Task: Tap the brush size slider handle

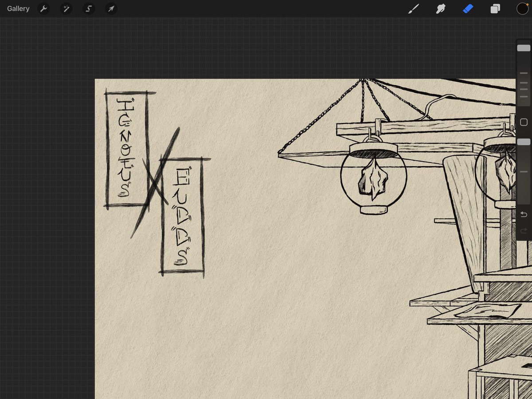Action: (524, 47)
